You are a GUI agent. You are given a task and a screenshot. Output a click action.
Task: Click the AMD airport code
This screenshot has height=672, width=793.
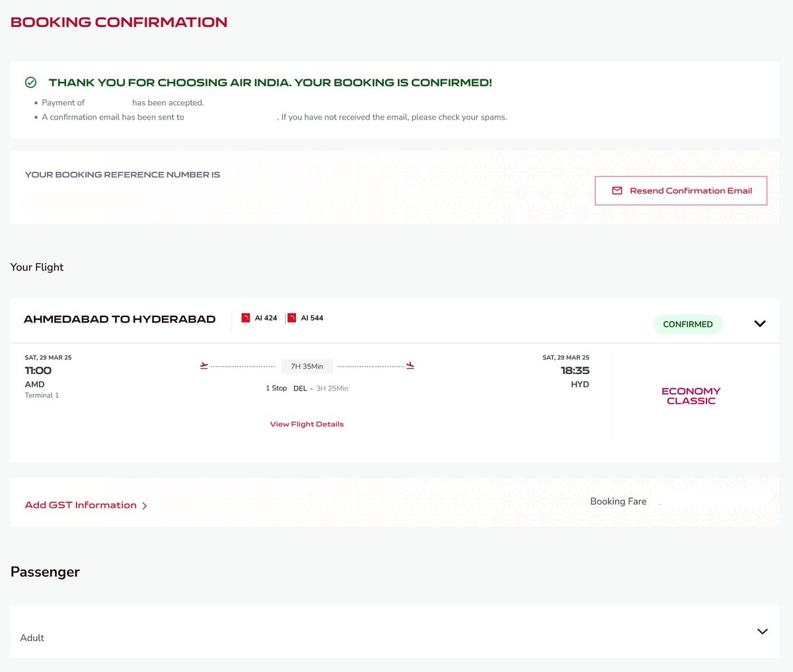click(35, 385)
